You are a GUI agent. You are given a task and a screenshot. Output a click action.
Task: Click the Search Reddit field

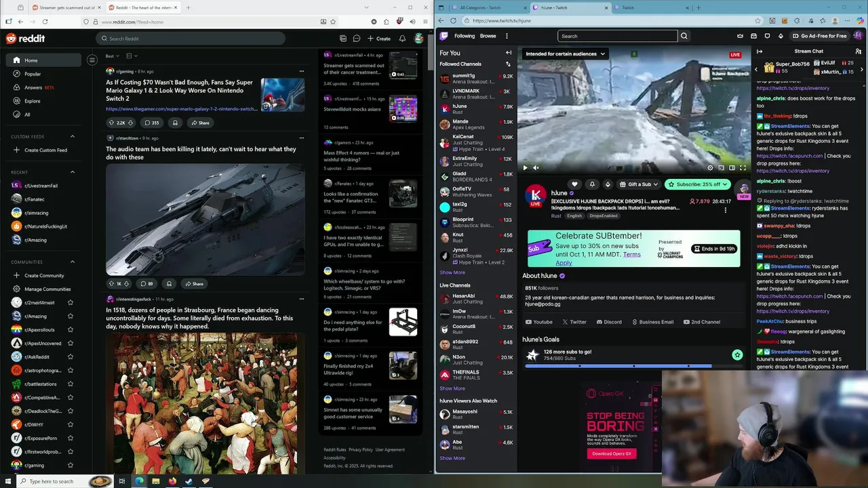pos(190,39)
